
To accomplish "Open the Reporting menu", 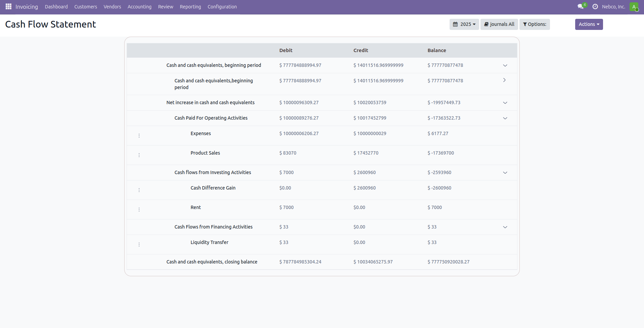I will [190, 7].
